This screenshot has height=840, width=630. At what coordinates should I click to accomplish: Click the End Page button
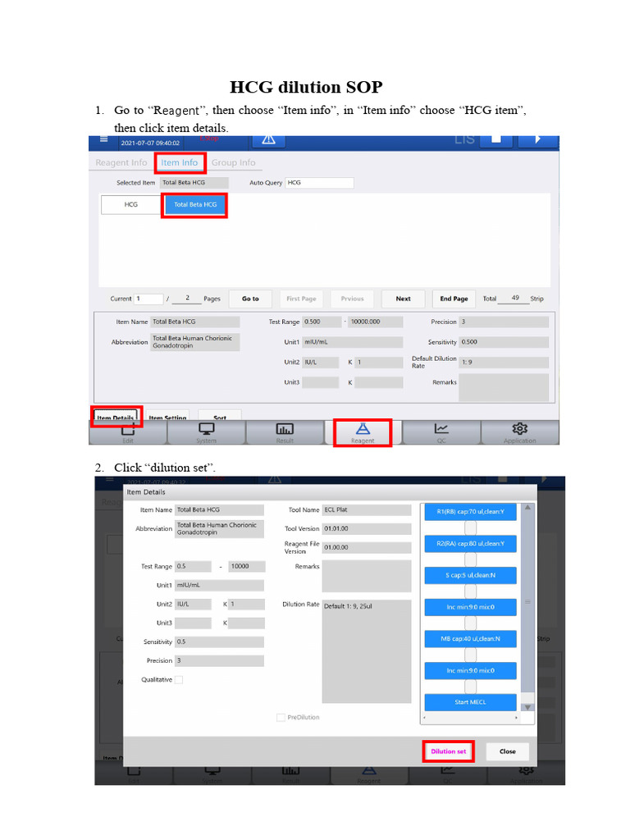pos(454,299)
